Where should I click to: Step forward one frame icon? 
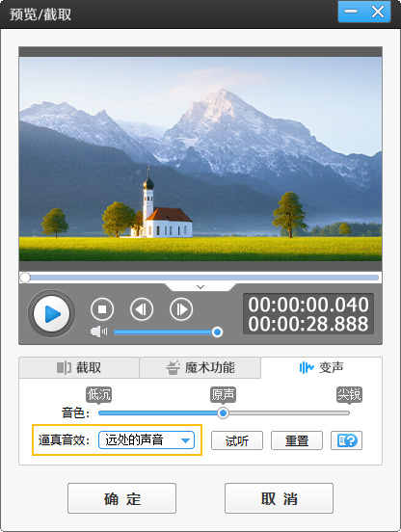pyautogui.click(x=181, y=309)
